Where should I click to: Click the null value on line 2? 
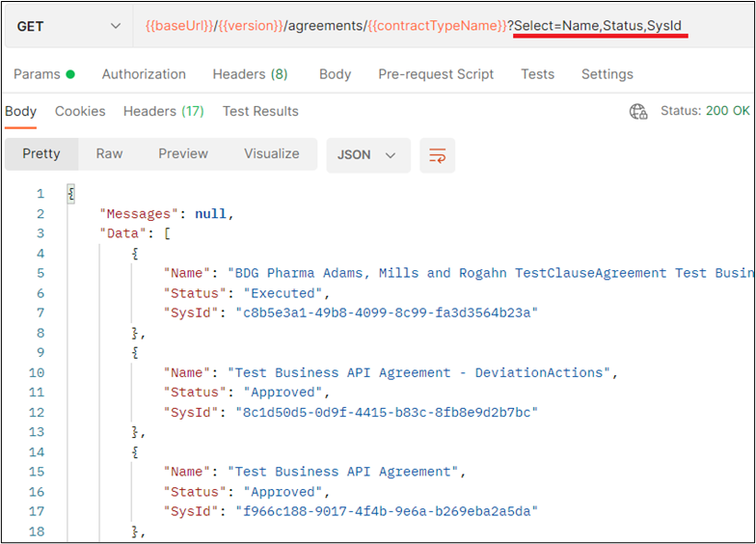tap(210, 214)
